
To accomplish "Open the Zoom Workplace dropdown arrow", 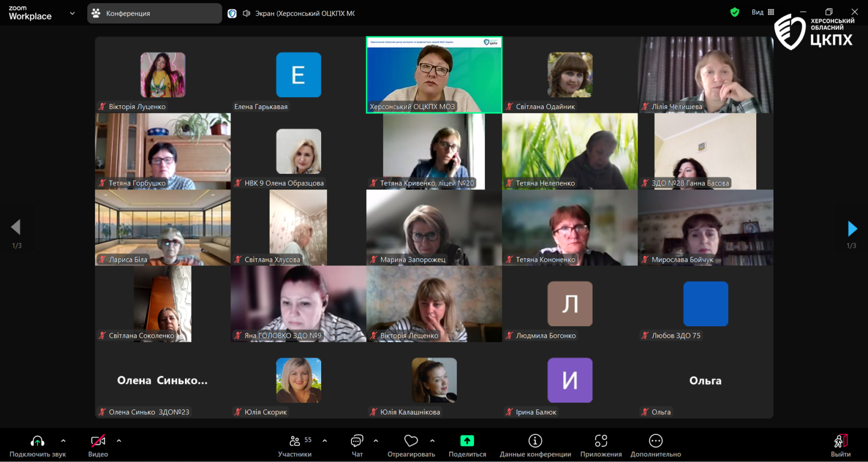I will tap(72, 14).
